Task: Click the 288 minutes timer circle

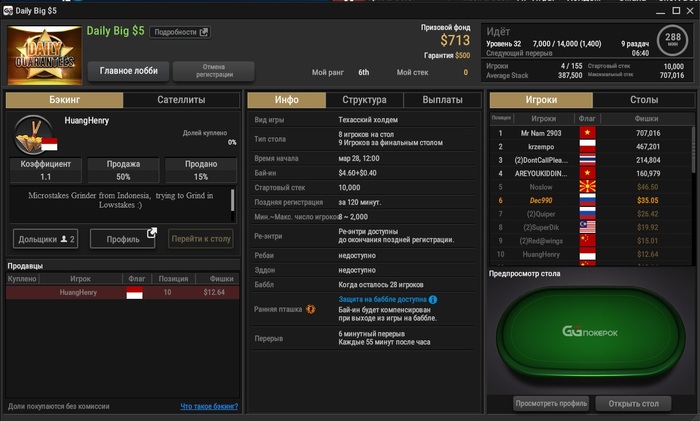Action: click(672, 40)
